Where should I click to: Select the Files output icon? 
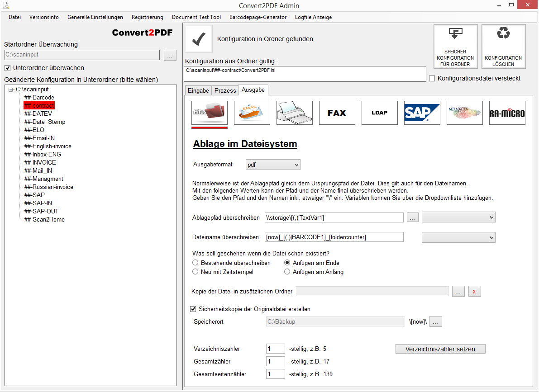(210, 113)
